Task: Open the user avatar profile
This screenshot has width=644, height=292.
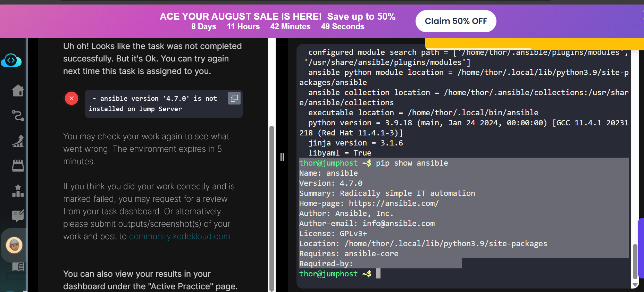Action: coord(14,245)
